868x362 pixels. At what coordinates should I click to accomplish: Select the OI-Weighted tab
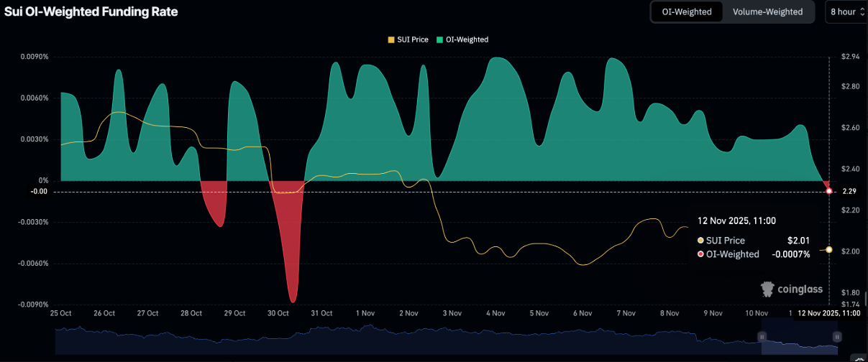tap(686, 11)
